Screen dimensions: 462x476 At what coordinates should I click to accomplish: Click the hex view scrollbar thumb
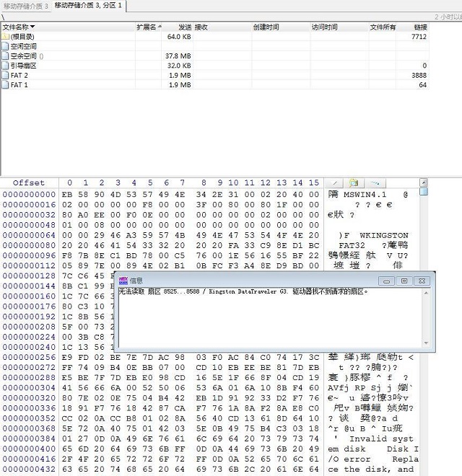click(424, 191)
